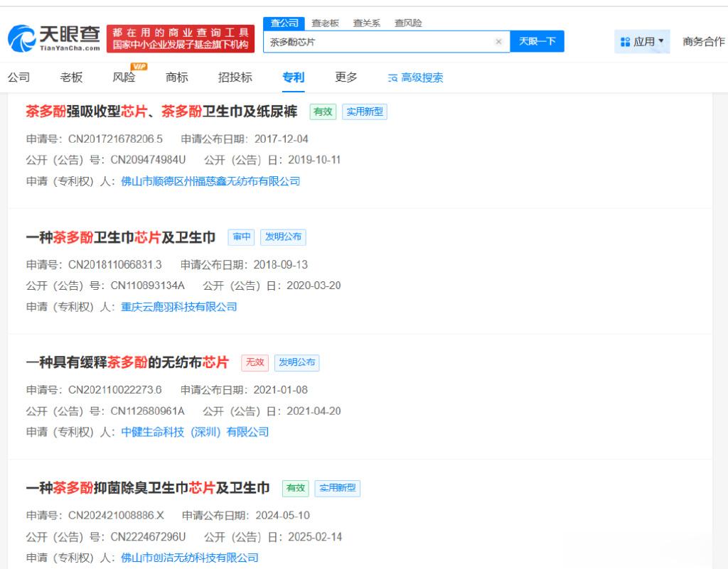
Task: Click application number CN202421008886.X
Action: [116, 516]
